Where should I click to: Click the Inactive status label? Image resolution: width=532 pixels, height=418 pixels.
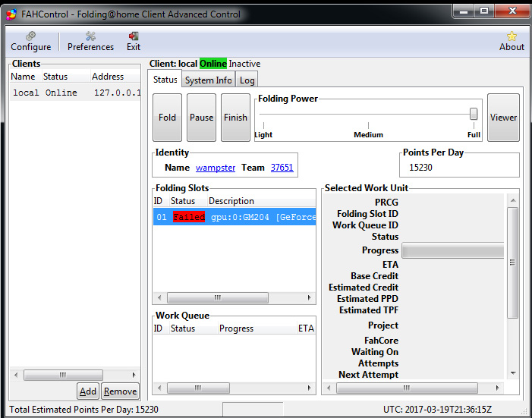[244, 64]
